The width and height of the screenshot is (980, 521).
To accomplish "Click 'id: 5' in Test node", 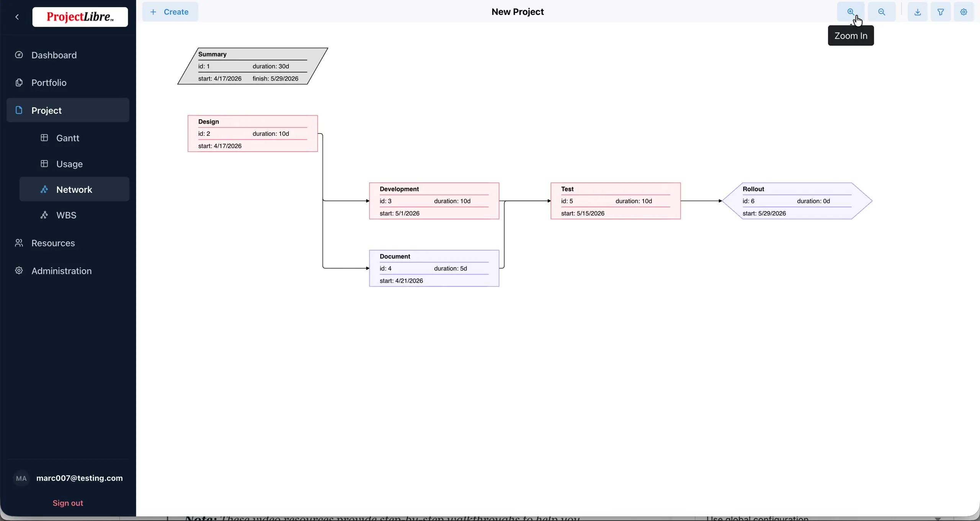I will [x=567, y=201].
